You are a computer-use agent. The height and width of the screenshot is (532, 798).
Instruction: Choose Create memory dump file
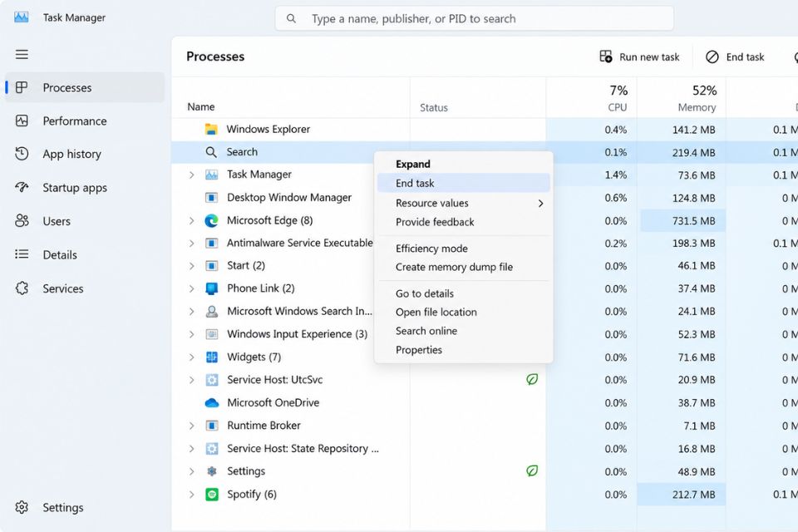tap(464, 267)
